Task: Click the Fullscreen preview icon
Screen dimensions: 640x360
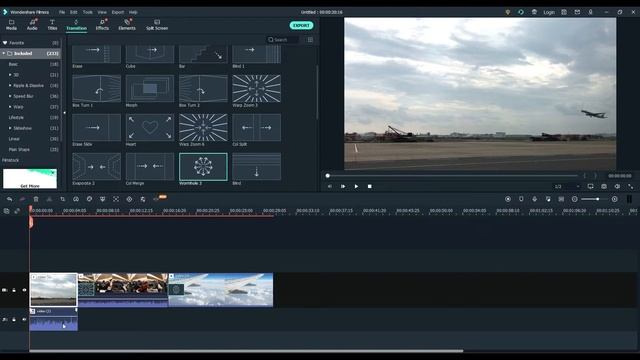Action: [x=631, y=187]
